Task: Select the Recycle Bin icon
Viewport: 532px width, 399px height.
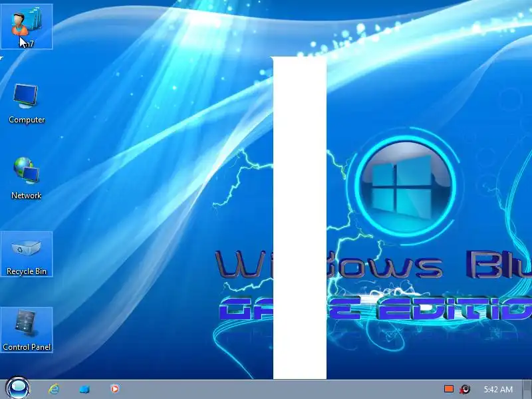Action: (27, 254)
